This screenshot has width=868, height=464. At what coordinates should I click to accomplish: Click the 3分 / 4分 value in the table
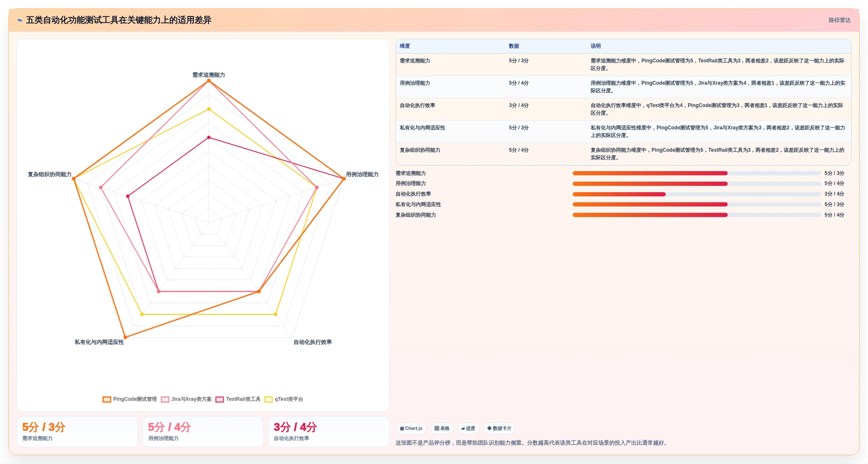click(519, 105)
